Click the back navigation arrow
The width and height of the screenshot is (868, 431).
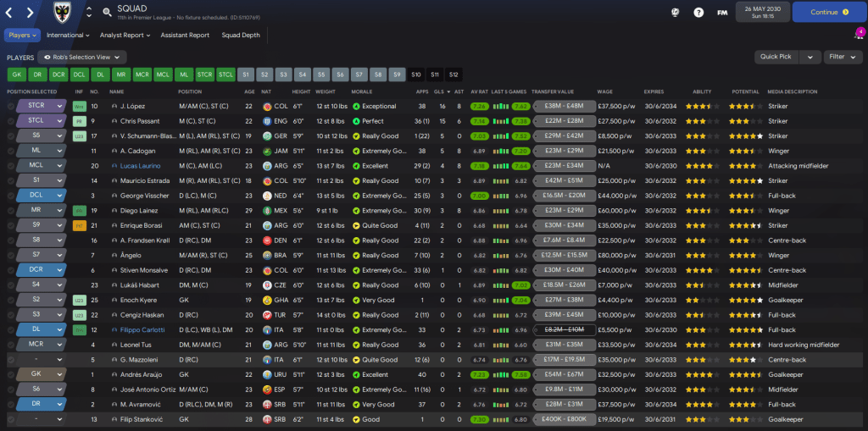11,13
